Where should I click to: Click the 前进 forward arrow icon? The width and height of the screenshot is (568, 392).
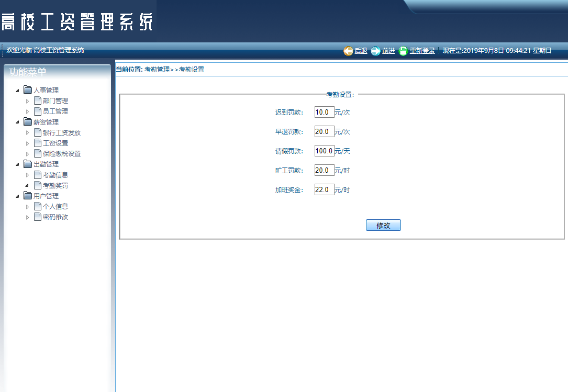click(375, 51)
